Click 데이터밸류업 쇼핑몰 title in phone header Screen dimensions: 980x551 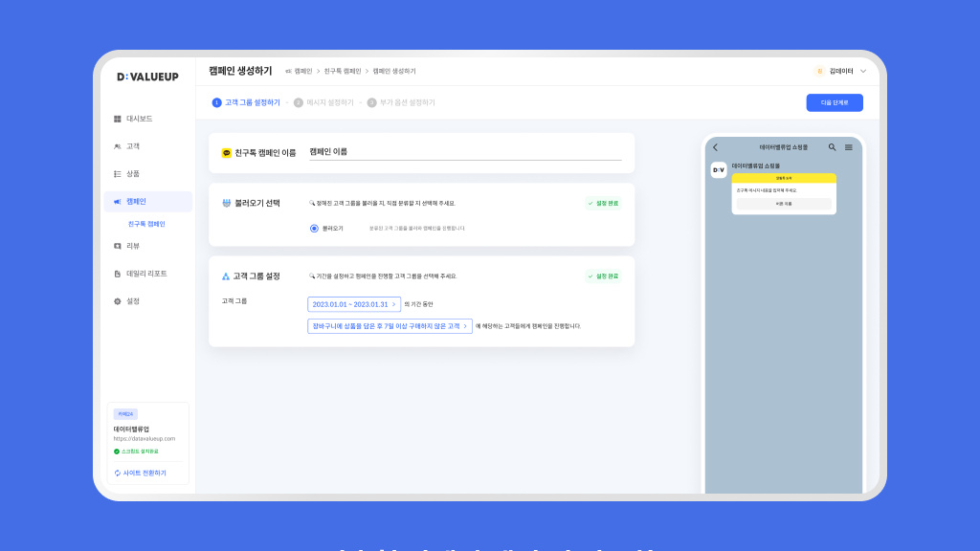(x=784, y=147)
